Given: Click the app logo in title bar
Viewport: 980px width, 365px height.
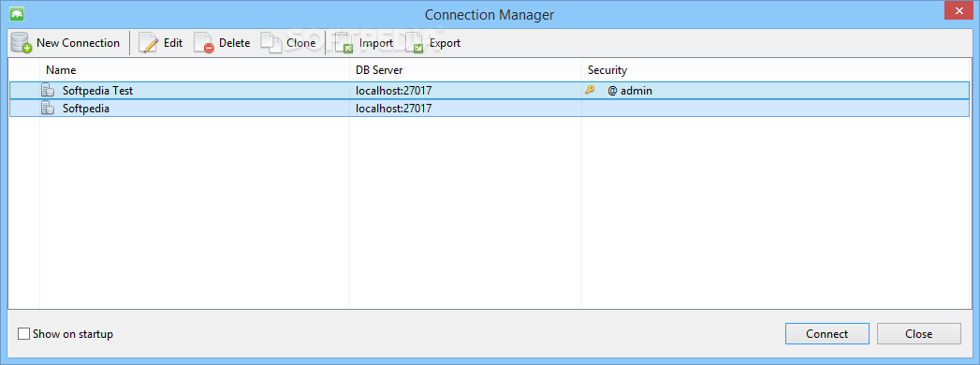Looking at the screenshot, I should pyautogui.click(x=17, y=13).
